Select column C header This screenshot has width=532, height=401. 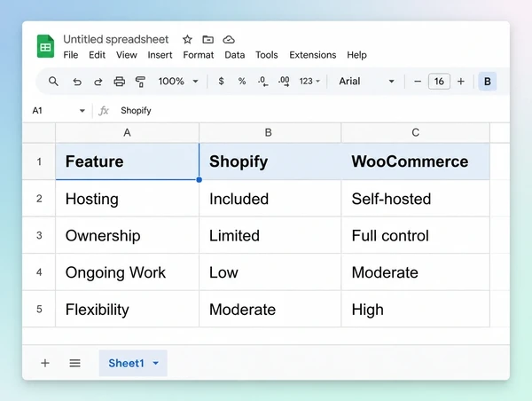[416, 133]
